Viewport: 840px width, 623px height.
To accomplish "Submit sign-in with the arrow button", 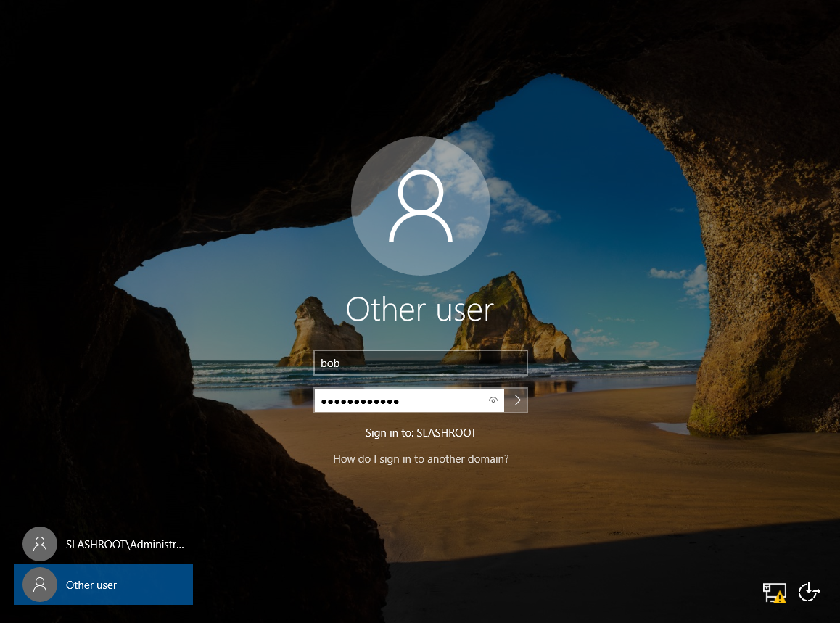I will (516, 400).
